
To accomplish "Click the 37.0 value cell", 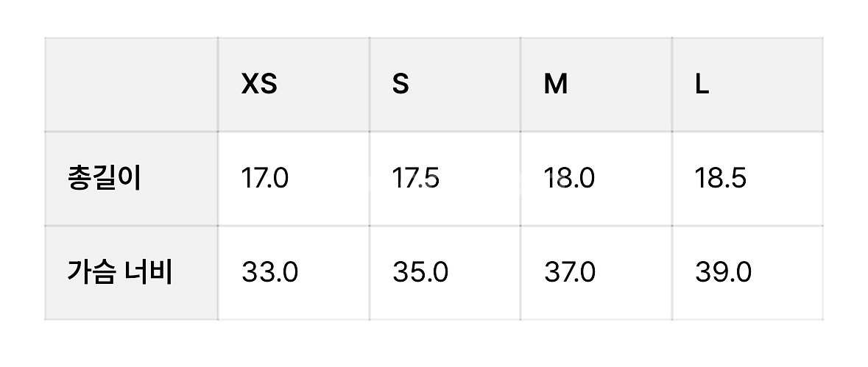I will tap(570, 273).
